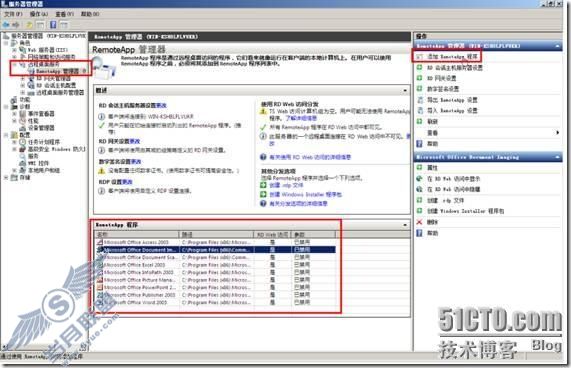Viewport: 571px width, 368px height.
Task: Select 服务 in the tree
Action: point(33,156)
